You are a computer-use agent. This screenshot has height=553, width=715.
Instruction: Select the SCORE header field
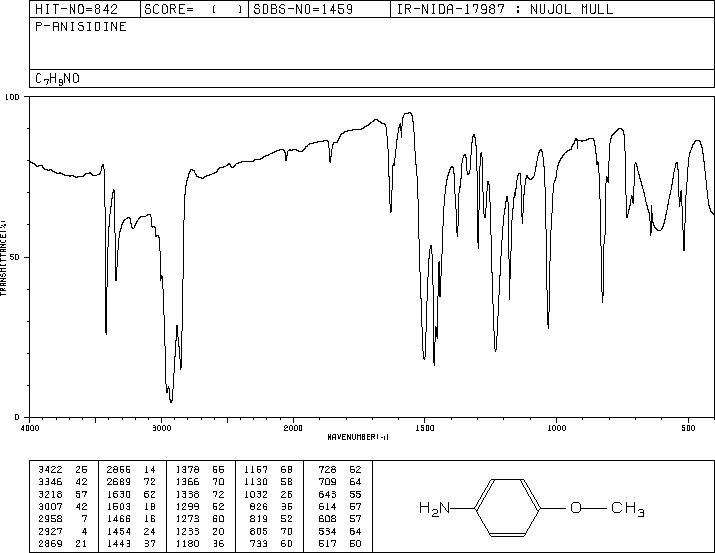coord(194,9)
